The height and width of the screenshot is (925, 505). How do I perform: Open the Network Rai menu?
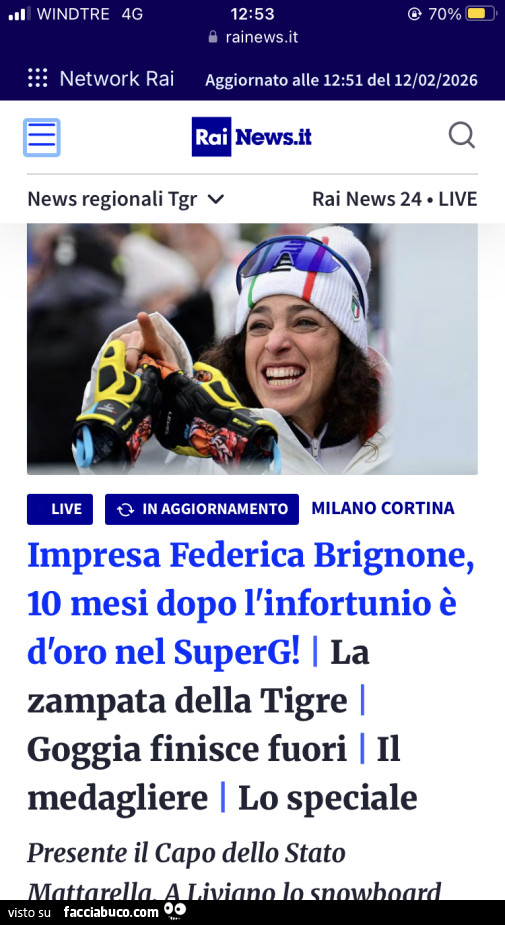(101, 78)
